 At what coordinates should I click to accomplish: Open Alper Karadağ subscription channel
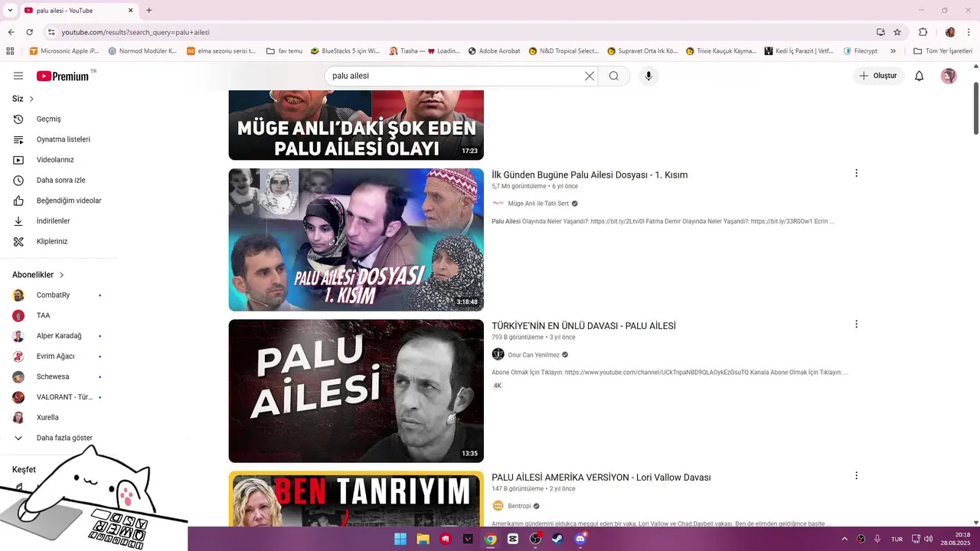[x=58, y=336]
